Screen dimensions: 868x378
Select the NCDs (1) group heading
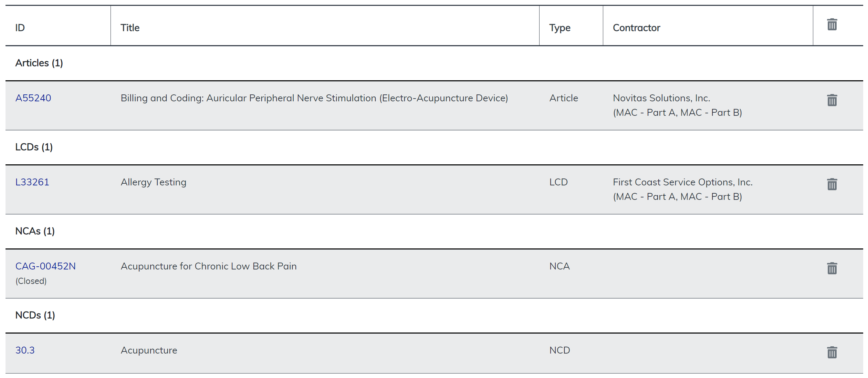click(x=35, y=315)
